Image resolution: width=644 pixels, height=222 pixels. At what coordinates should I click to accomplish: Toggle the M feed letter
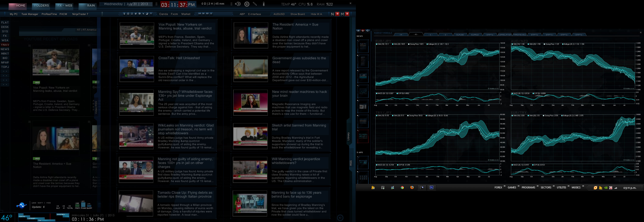[342, 14]
